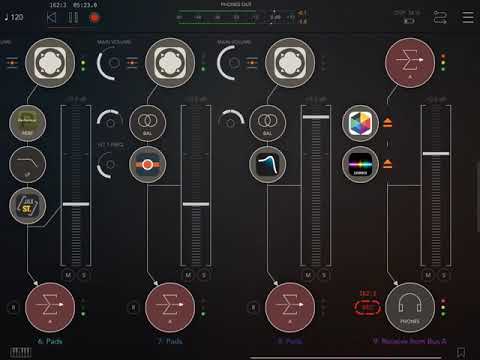Click the channel 8 volume fader handle
The height and width of the screenshot is (360, 480).
click(316, 117)
